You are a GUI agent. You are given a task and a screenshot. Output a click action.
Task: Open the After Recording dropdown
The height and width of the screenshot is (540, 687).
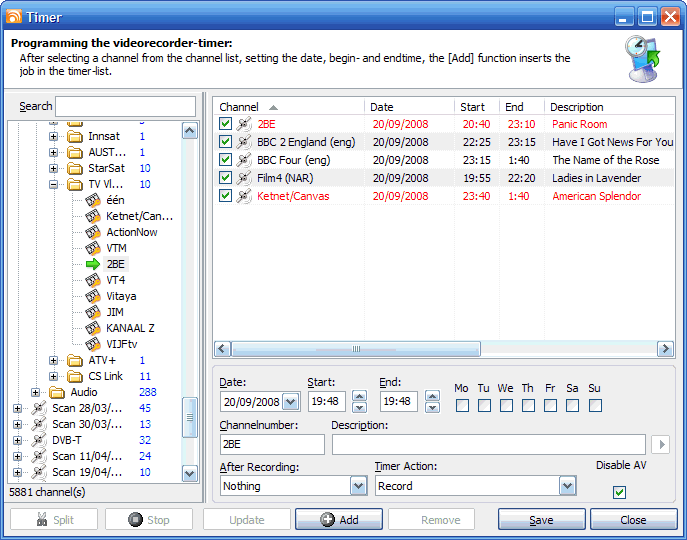click(358, 486)
